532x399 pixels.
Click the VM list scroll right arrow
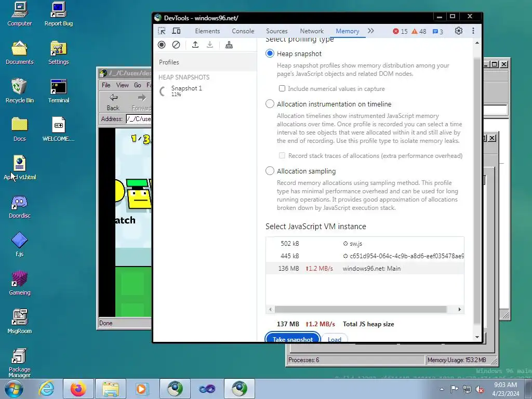[460, 310]
